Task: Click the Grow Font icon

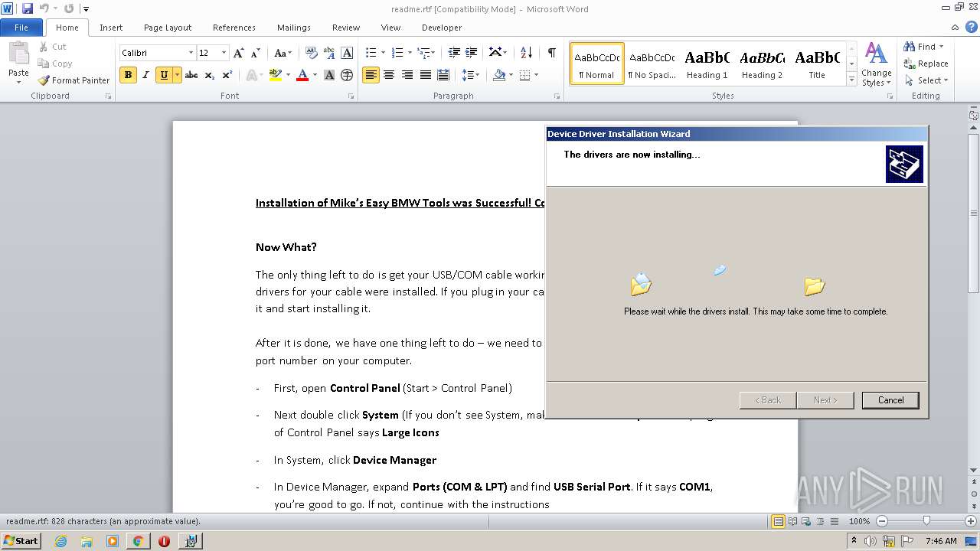Action: [x=239, y=53]
